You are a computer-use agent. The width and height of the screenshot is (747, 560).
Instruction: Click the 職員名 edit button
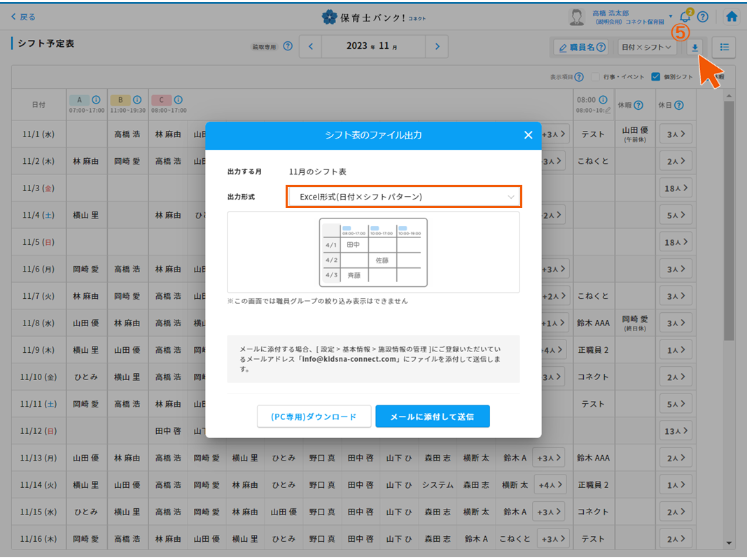coord(580,47)
